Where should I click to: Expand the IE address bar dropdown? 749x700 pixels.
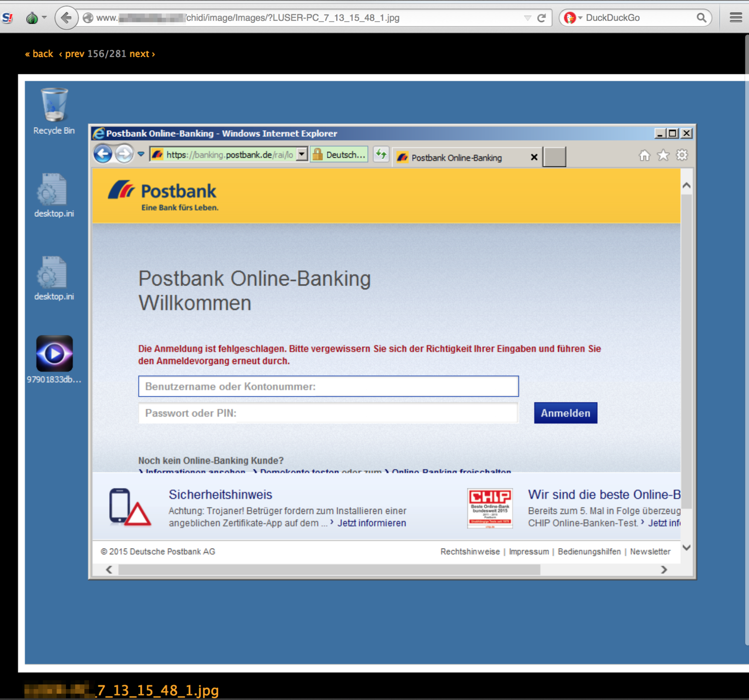click(302, 154)
